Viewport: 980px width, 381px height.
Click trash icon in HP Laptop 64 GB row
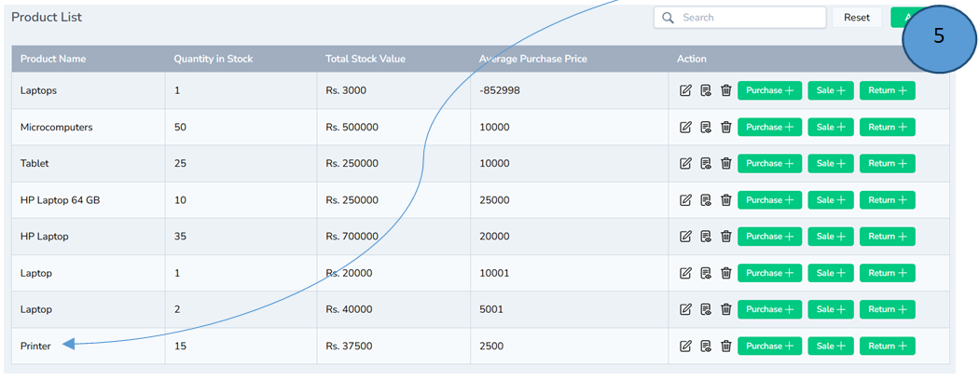click(726, 200)
